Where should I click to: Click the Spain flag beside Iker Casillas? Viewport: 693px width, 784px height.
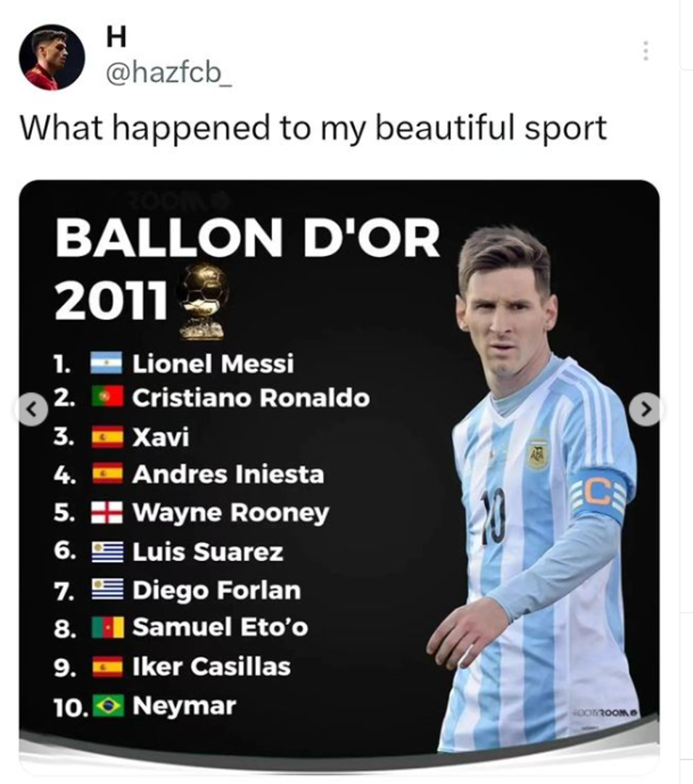107,666
